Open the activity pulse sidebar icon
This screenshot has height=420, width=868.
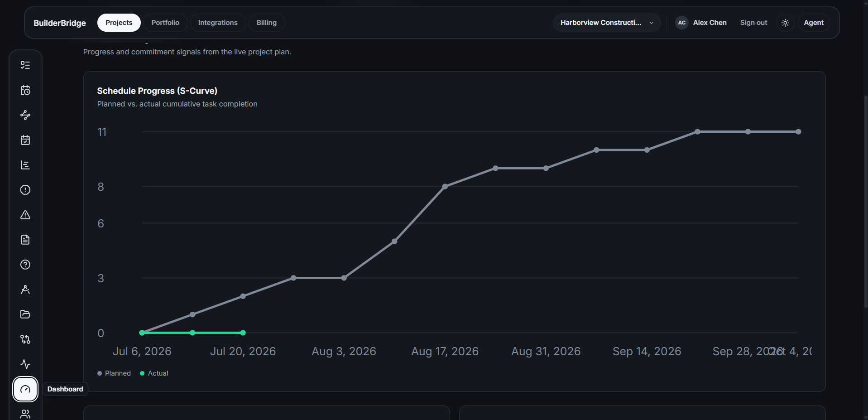tap(25, 364)
